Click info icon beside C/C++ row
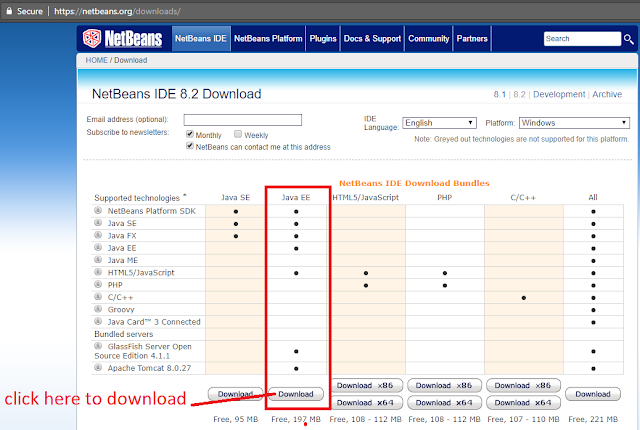640x430 pixels. click(x=98, y=297)
